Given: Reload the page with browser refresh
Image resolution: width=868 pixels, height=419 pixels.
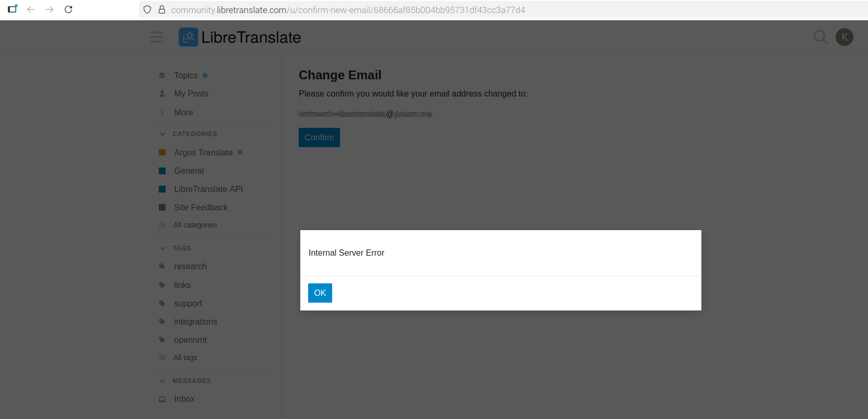Looking at the screenshot, I should click(x=68, y=9).
